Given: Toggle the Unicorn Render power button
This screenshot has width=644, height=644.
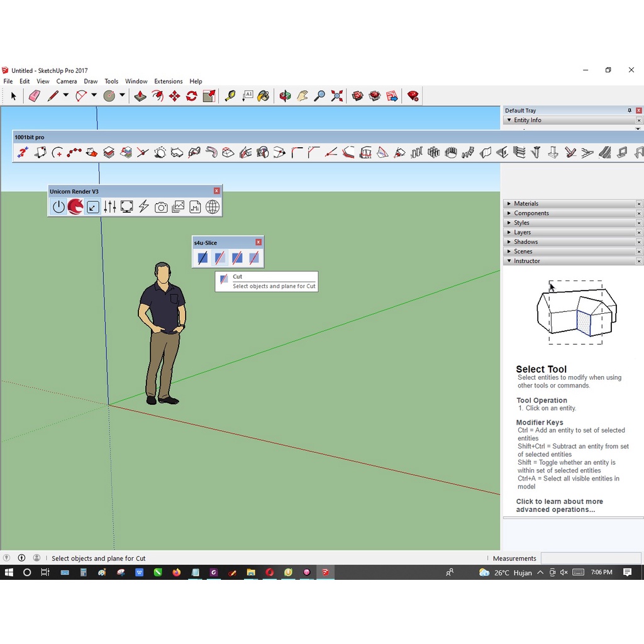Looking at the screenshot, I should pos(58,206).
